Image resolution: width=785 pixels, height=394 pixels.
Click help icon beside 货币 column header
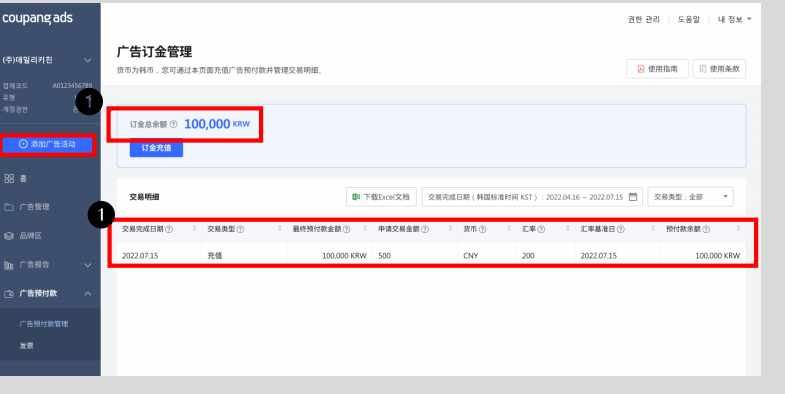click(x=482, y=229)
